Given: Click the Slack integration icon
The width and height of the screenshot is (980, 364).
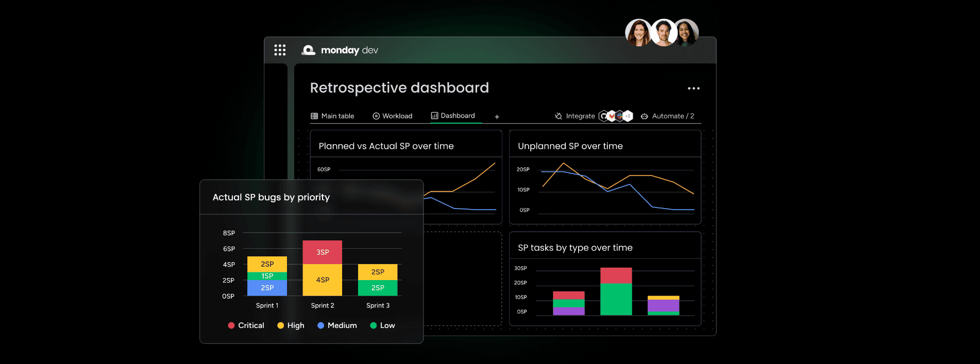Looking at the screenshot, I should coord(620,116).
